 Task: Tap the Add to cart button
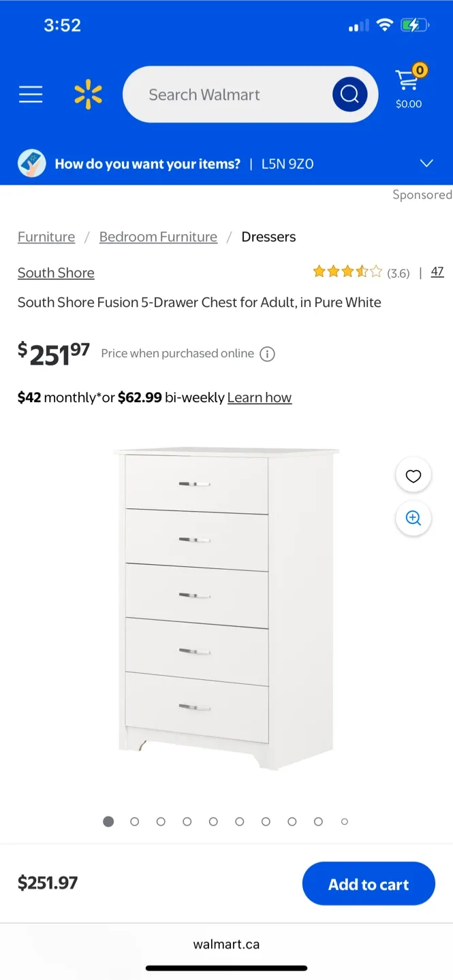pos(369,883)
